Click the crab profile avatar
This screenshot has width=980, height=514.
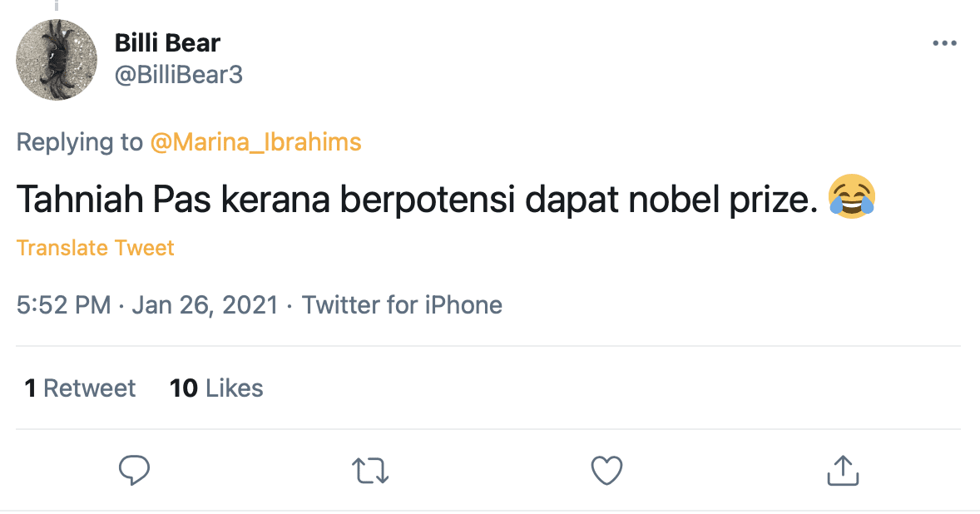(x=57, y=60)
